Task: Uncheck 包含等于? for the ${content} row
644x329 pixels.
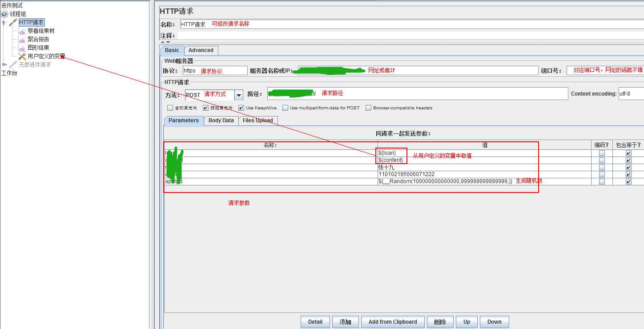Action: point(628,160)
